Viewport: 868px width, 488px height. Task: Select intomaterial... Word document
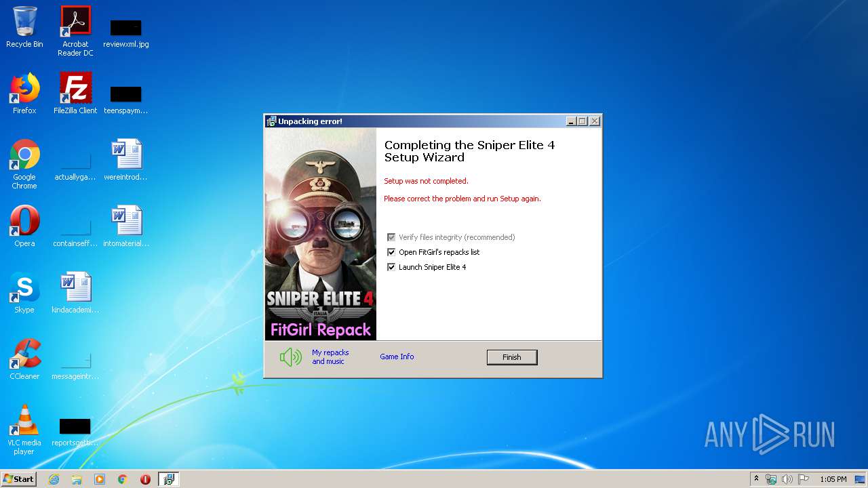tap(126, 226)
